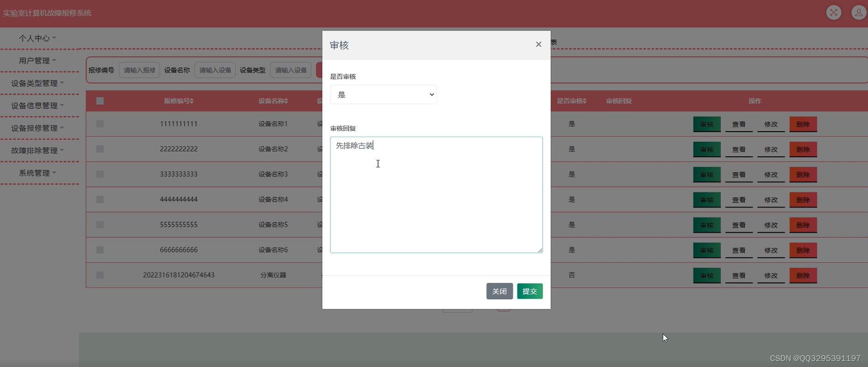Click the textarea resize handle corner
The image size is (868, 367).
click(x=540, y=250)
